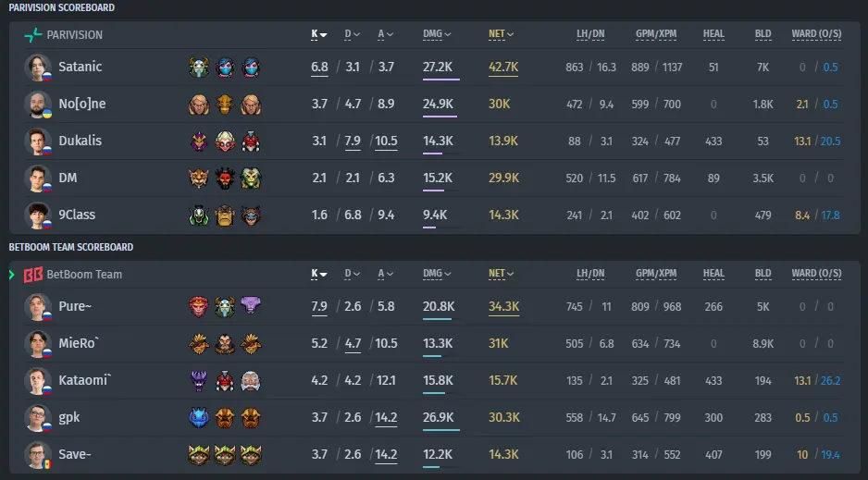Open Kataomi` player avatar
The image size is (868, 480).
coord(38,380)
